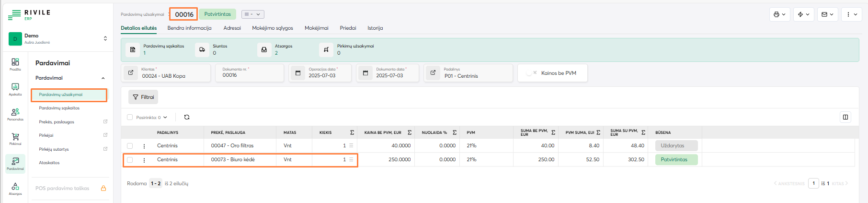Click the Klientas external link icon

tap(130, 73)
